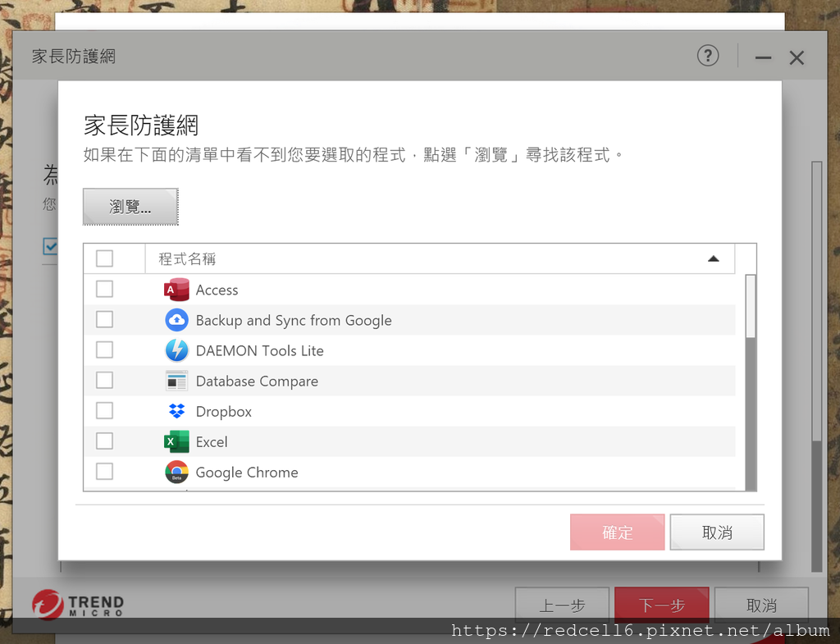Image resolution: width=840 pixels, height=644 pixels.
Task: Click the background window's scrollbar
Action: click(816, 367)
